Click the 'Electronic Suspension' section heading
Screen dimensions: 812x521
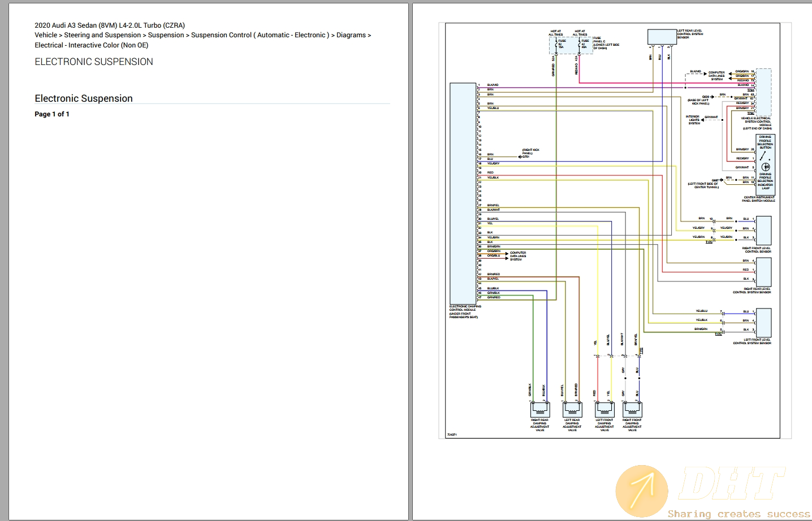pos(84,98)
